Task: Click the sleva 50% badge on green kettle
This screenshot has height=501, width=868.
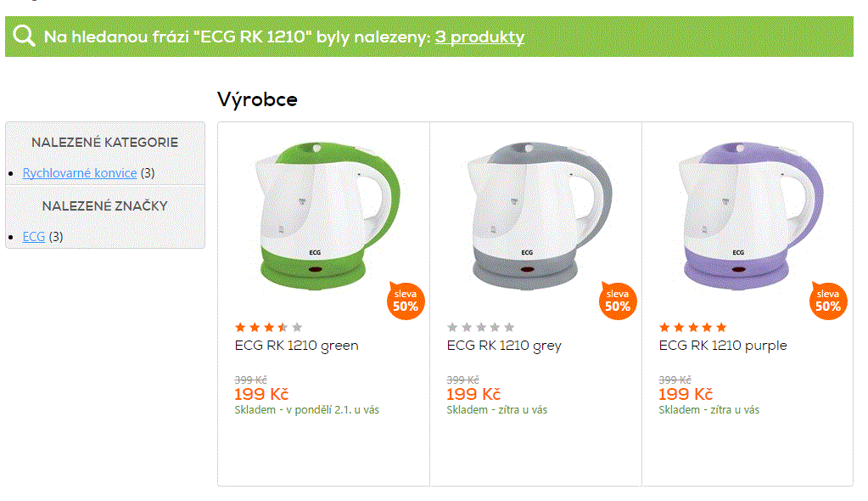Action: click(x=405, y=300)
